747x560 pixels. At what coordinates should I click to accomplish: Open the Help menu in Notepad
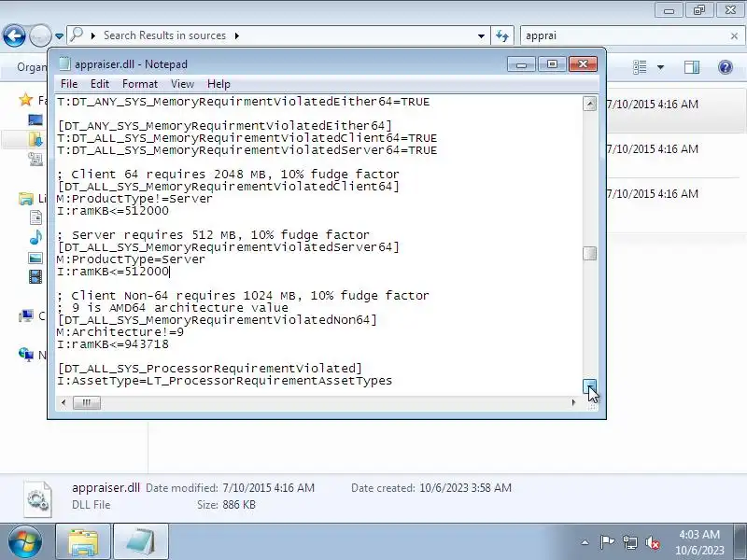[218, 84]
